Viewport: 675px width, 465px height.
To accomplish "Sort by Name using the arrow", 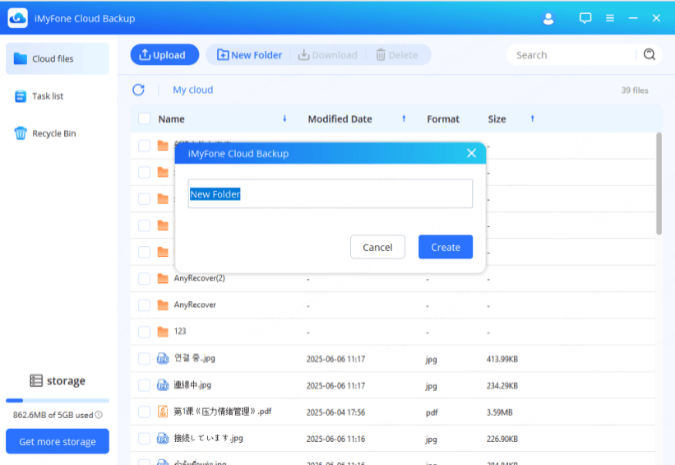I will click(x=285, y=118).
